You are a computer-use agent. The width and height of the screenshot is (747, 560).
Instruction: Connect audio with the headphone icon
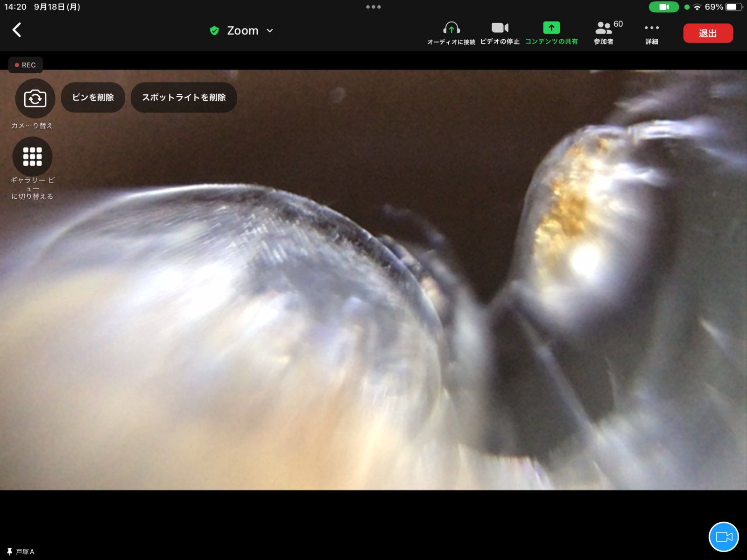451,33
